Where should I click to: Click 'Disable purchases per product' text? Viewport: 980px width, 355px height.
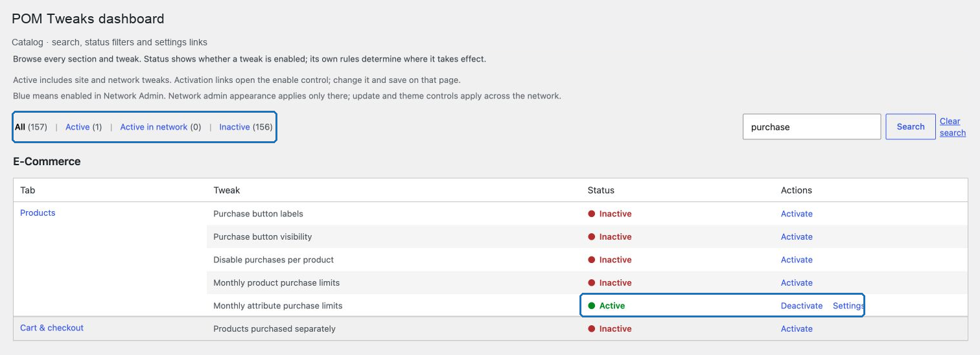[274, 260]
